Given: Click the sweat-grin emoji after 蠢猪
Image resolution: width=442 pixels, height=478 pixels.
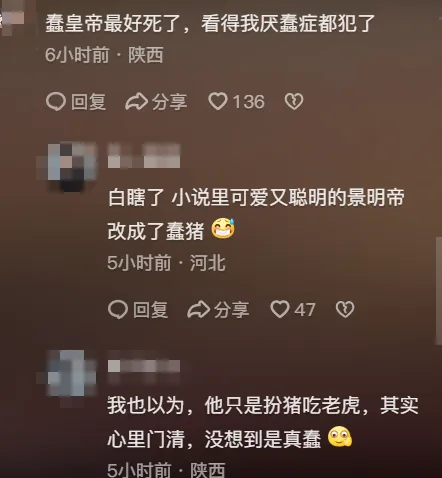Looking at the screenshot, I should point(223,229).
